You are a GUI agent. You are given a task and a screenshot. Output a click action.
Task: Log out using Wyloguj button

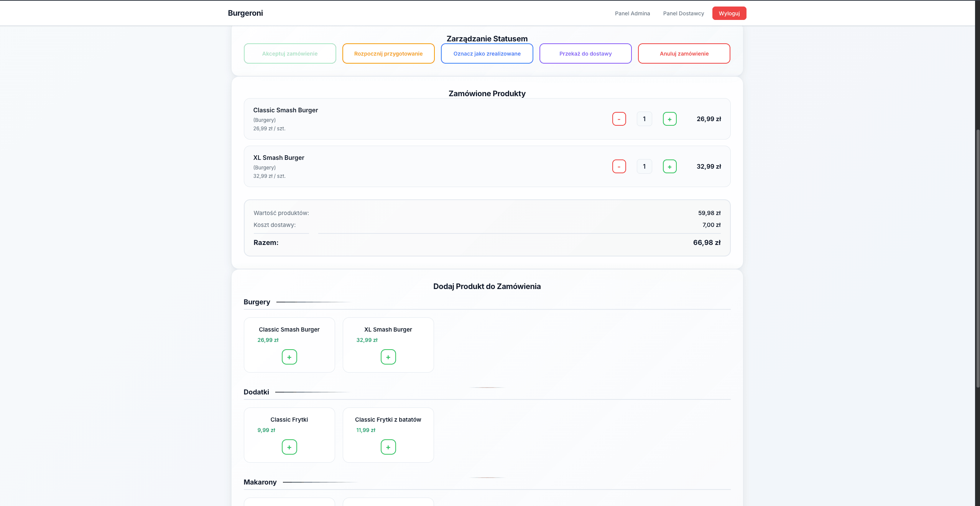(x=729, y=13)
